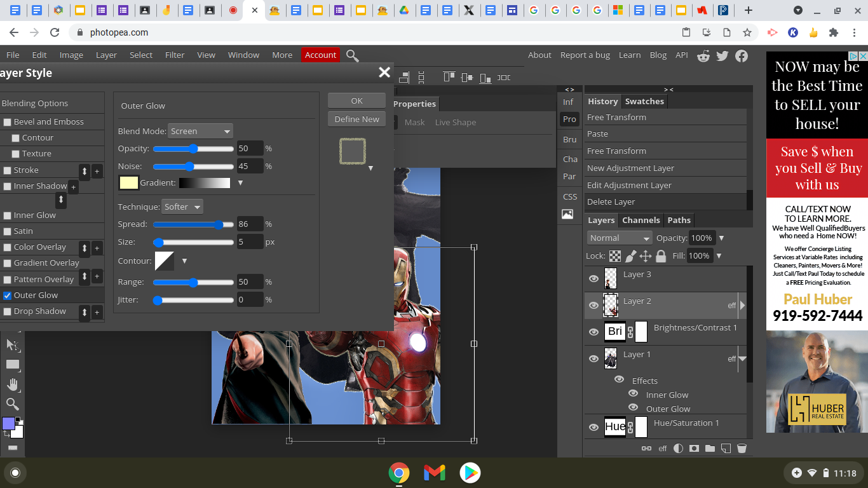Click the new adjustment layer half-circle icon
Viewport: 868px width, 488px height.
(x=678, y=448)
